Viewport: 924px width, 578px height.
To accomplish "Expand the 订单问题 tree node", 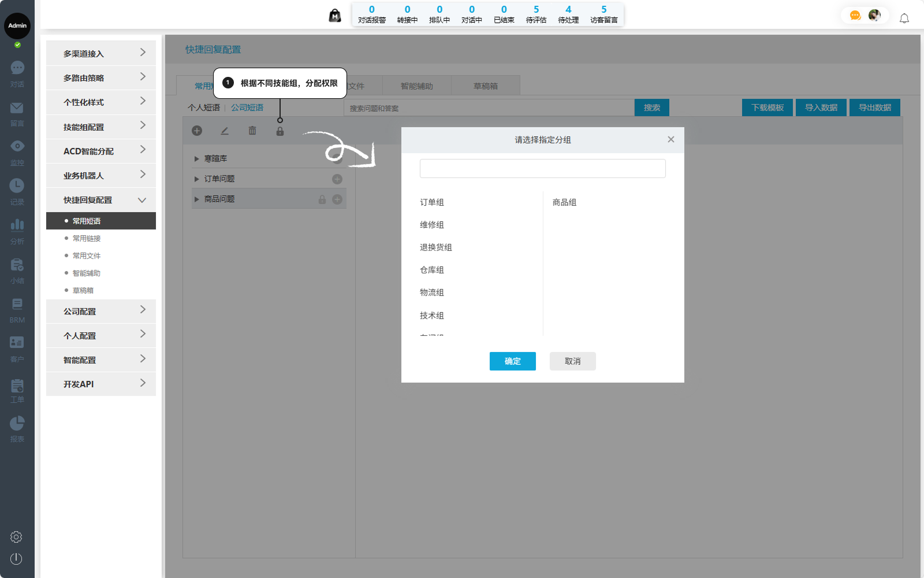I will point(197,179).
